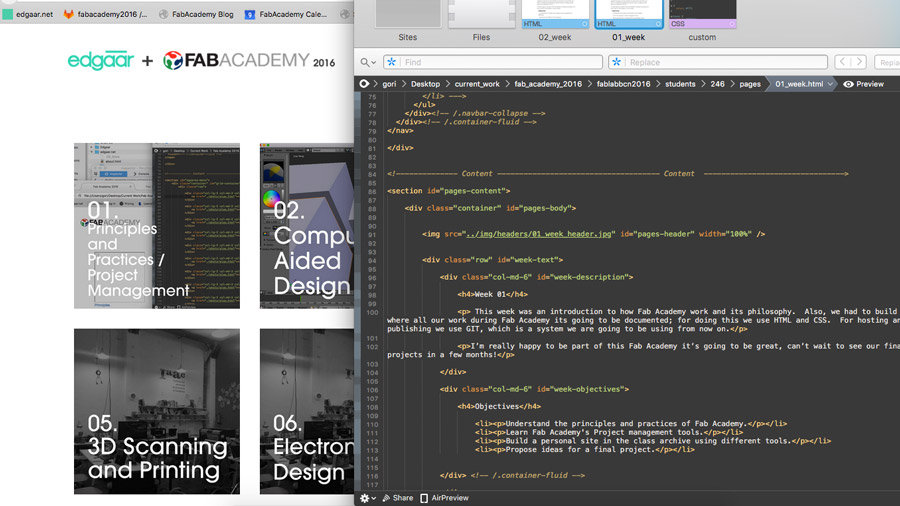Select pages in the path bar
The width and height of the screenshot is (900, 506).
tap(750, 84)
